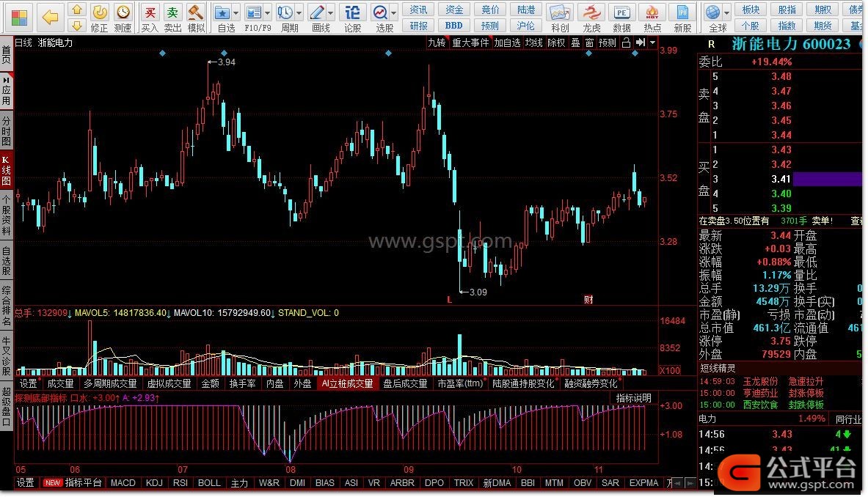Expand the 自选 dropdown arrow
The width and height of the screenshot is (868, 497).
236,12
